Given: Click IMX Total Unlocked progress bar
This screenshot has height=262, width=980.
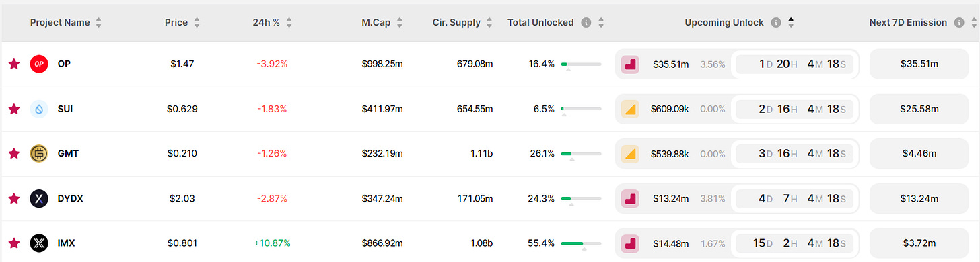Looking at the screenshot, I should pyautogui.click(x=581, y=243).
